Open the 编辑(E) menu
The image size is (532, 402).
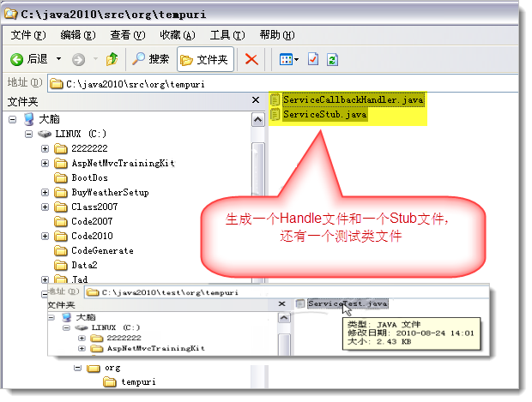click(x=78, y=35)
